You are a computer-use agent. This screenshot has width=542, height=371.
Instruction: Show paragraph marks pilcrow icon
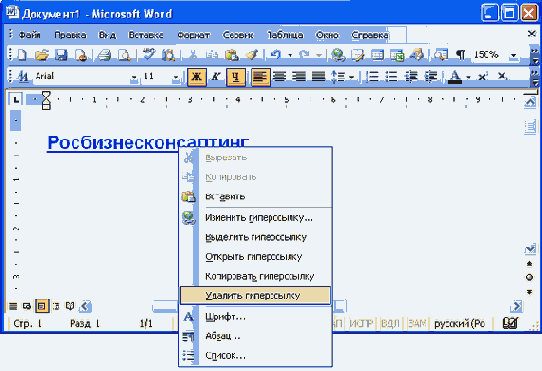point(460,55)
